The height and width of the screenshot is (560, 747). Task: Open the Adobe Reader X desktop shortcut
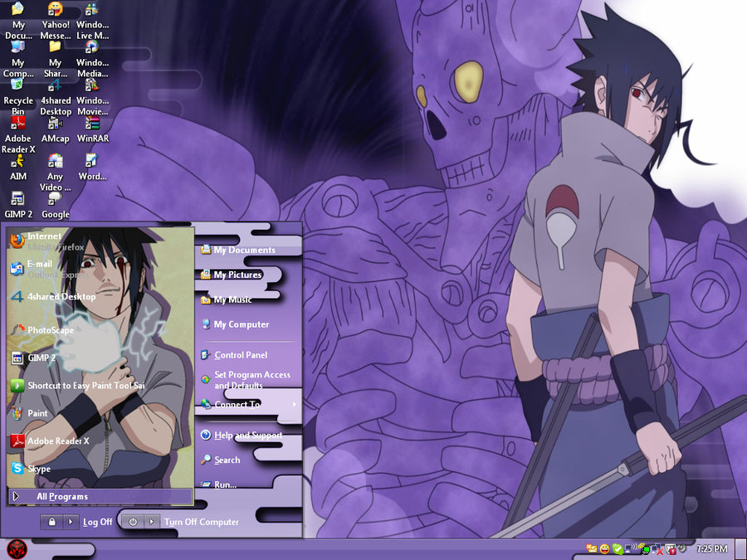pyautogui.click(x=18, y=135)
